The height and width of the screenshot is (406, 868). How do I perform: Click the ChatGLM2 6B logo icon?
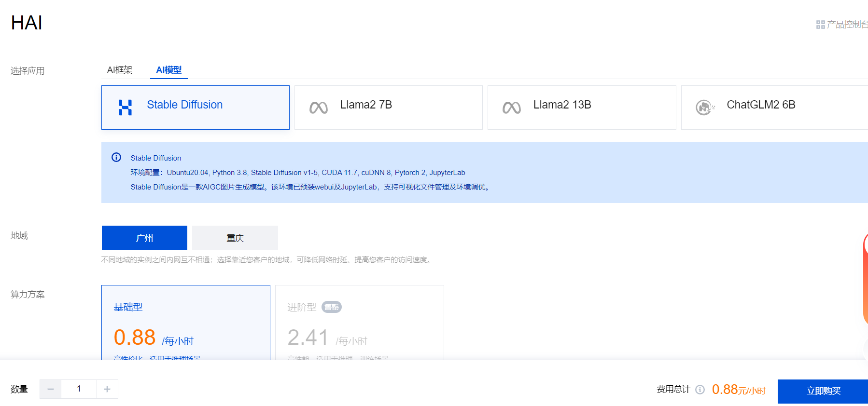[x=705, y=107]
